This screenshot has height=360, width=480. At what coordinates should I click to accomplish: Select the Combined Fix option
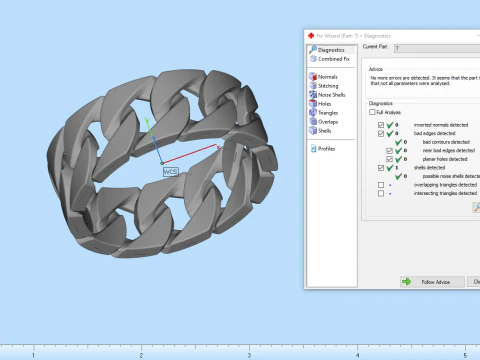click(330, 59)
